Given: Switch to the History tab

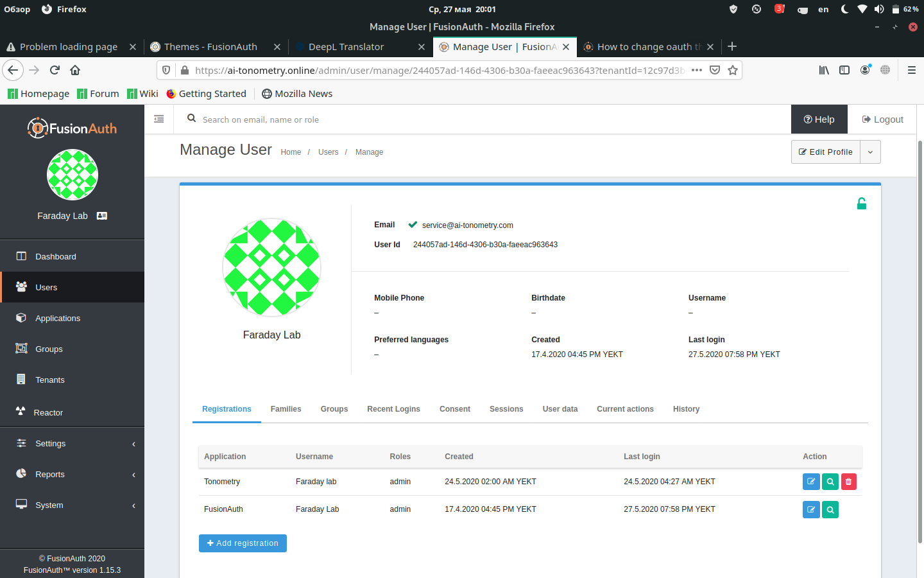Looking at the screenshot, I should point(686,409).
